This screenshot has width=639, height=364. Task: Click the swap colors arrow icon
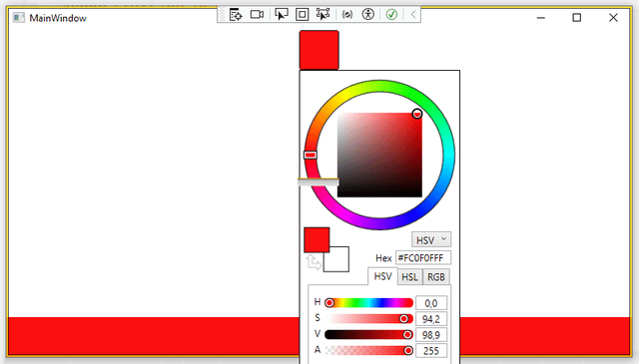(313, 262)
